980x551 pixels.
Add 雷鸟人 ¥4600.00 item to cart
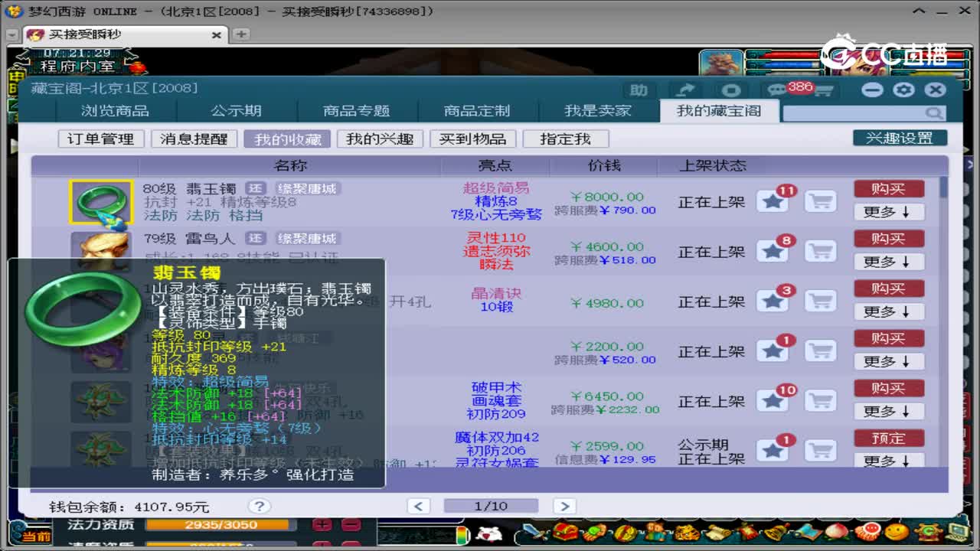coord(820,252)
